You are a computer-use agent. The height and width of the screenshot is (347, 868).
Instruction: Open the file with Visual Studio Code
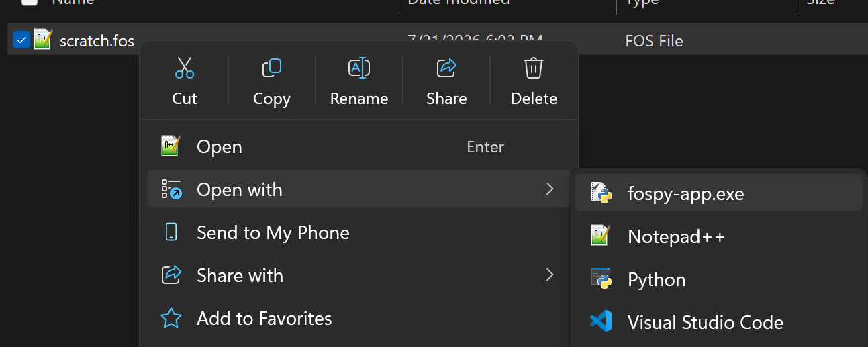[719, 321]
